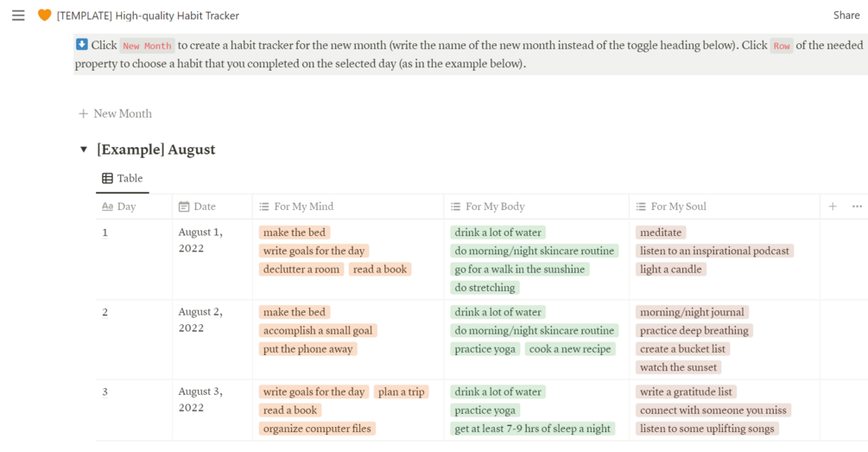Click the Day column title icon
Viewport: 868px width, 452px height.
[x=107, y=207]
